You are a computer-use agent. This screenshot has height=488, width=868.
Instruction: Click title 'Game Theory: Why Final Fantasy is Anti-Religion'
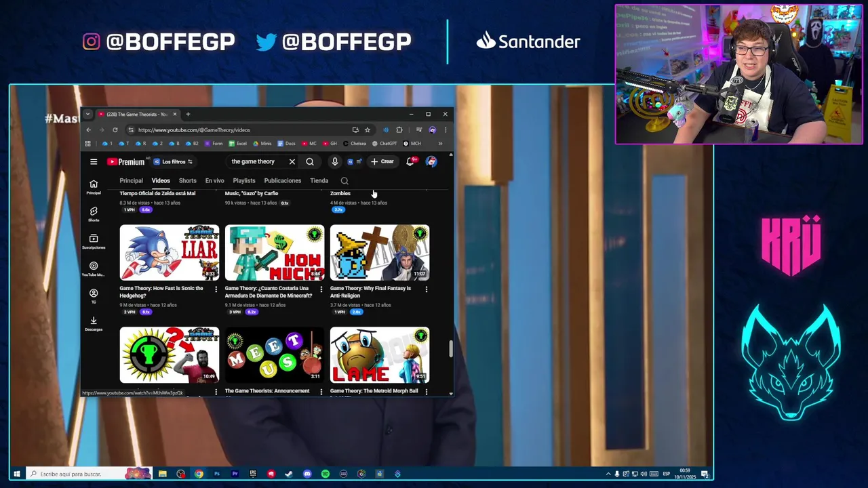(370, 292)
